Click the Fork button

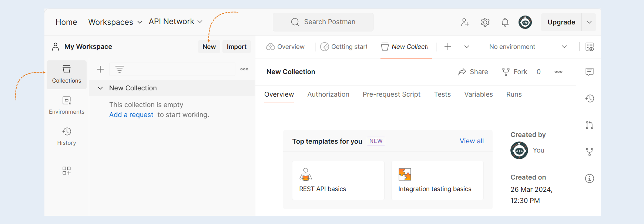click(x=514, y=72)
